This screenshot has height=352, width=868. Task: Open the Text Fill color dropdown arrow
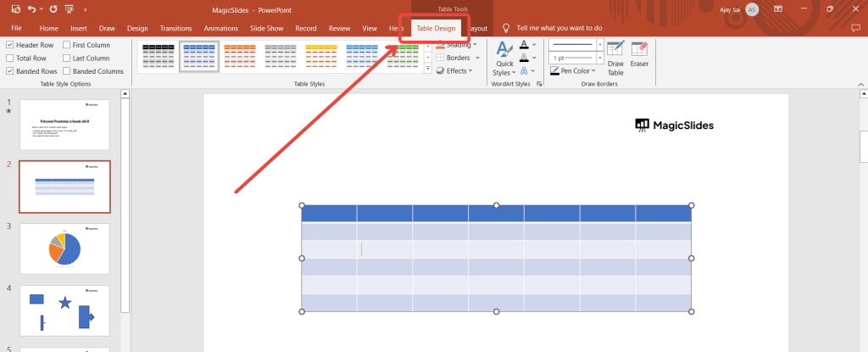(534, 45)
